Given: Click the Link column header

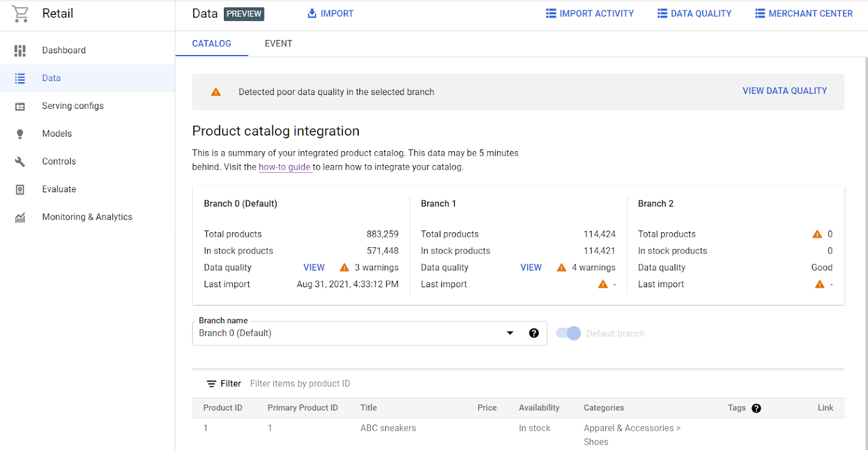Looking at the screenshot, I should (826, 408).
